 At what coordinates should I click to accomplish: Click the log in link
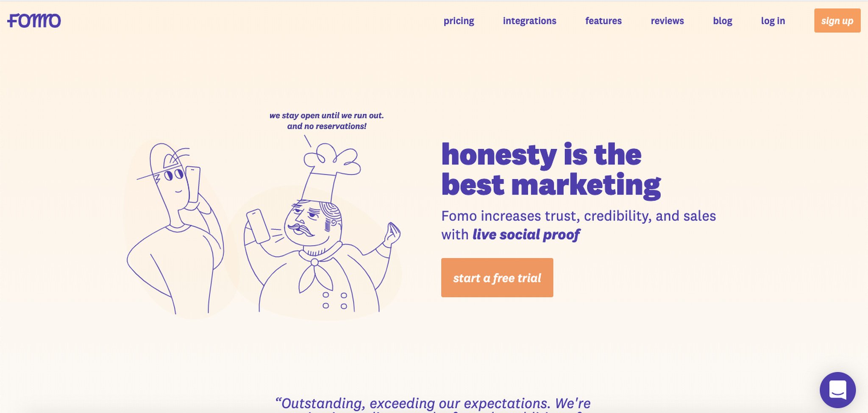[773, 21]
